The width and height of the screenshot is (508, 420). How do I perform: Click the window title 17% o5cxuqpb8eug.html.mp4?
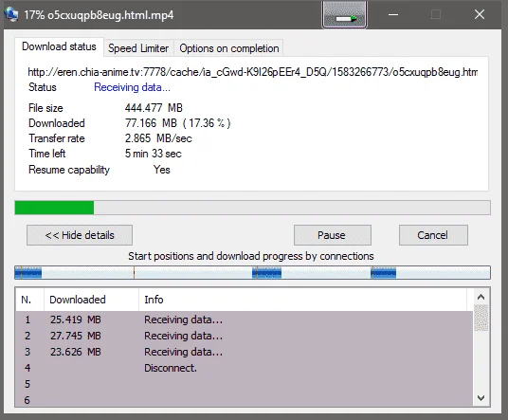[99, 15]
